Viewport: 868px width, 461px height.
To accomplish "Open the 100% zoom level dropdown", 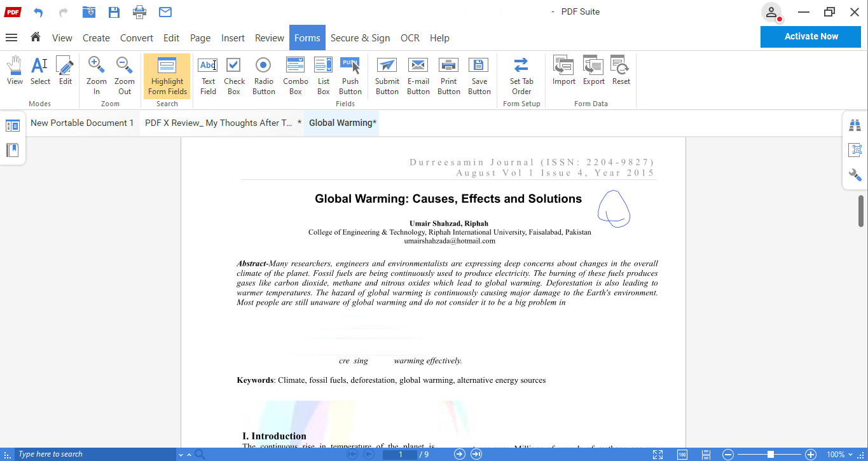I will [838, 454].
